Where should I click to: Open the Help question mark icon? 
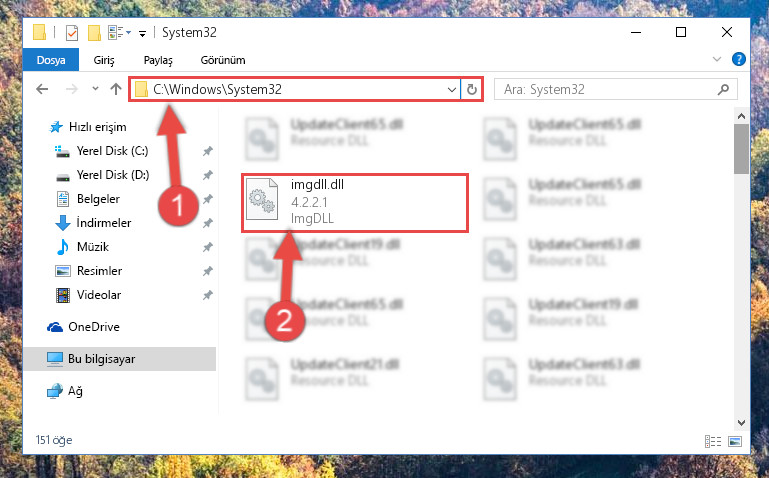tap(738, 59)
